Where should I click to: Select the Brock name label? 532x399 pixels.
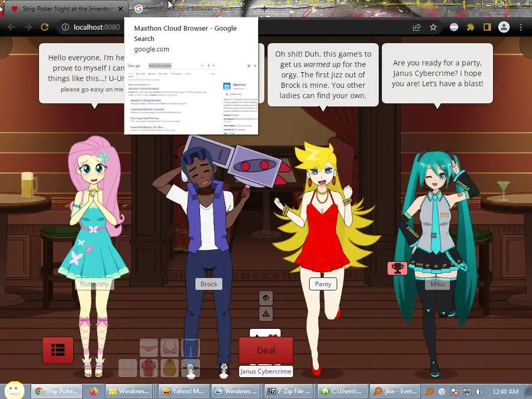[209, 284]
